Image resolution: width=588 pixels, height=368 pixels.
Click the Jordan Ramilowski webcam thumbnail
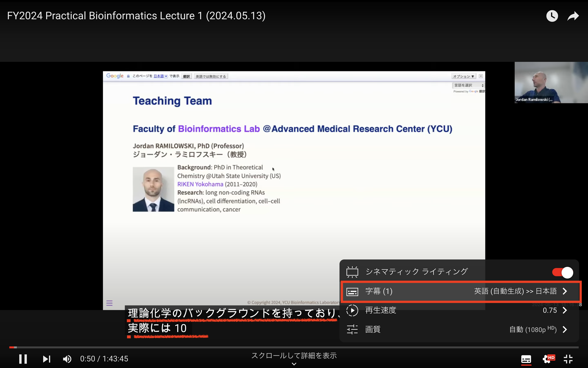(551, 82)
